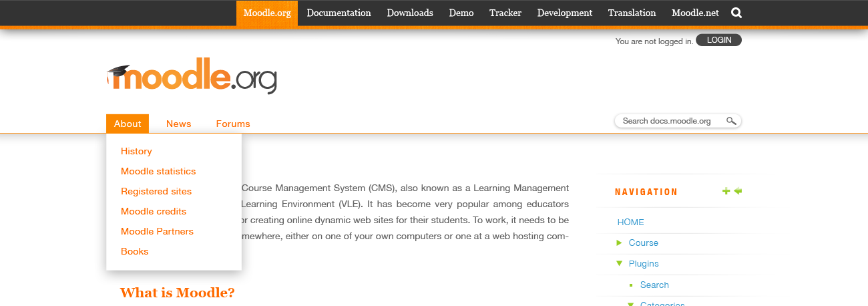Choose Registered sites from About menu
The width and height of the screenshot is (868, 306).
[x=156, y=192]
